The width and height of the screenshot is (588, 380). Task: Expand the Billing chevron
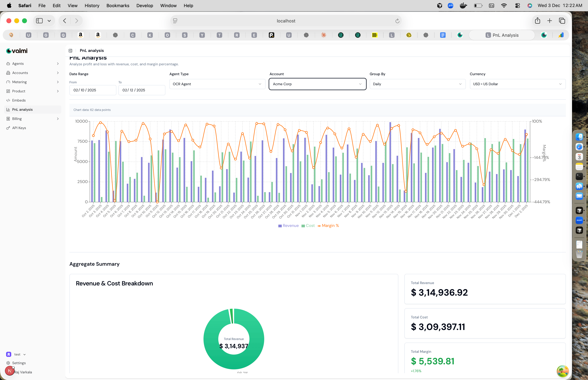[58, 119]
